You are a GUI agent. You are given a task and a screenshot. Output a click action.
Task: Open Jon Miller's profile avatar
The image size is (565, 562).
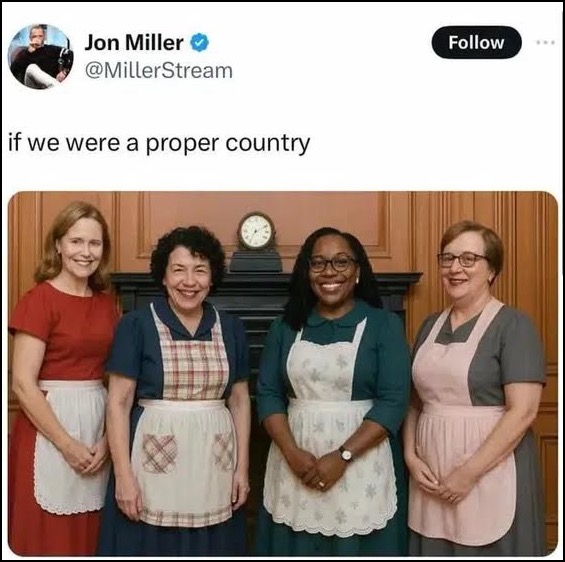point(40,57)
